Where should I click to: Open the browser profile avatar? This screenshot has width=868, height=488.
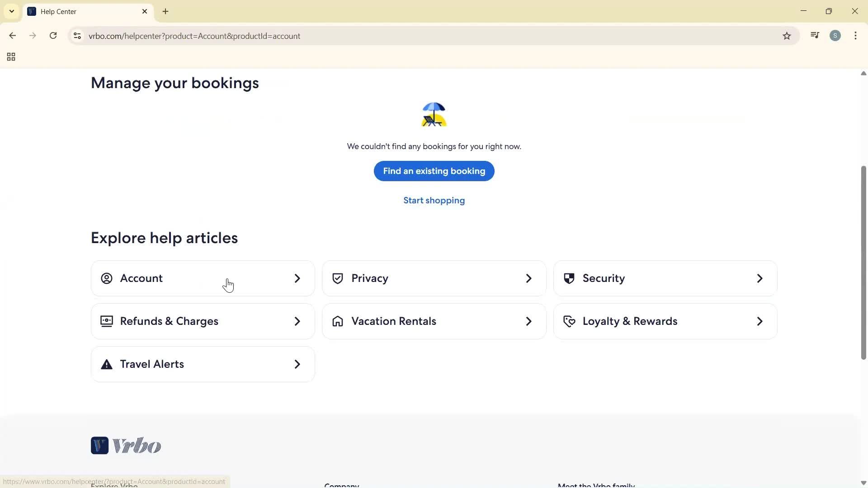pos(835,36)
